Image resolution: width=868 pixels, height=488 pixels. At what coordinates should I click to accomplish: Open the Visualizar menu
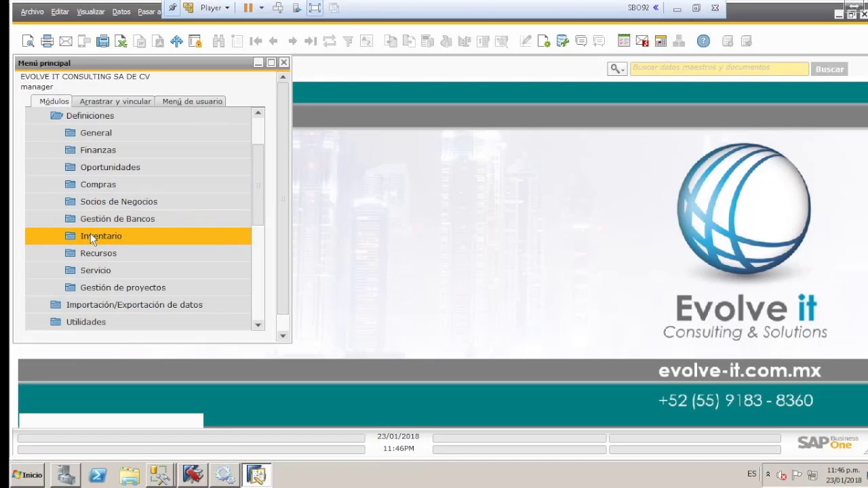pos(90,12)
